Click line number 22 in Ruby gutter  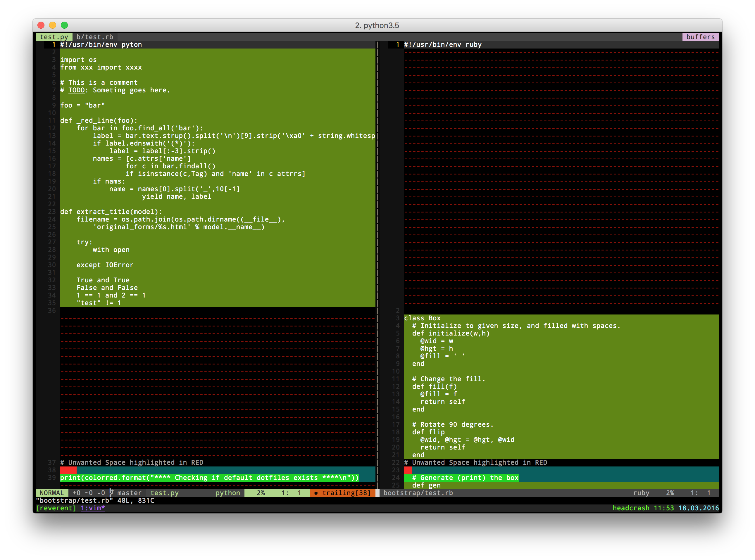tap(395, 463)
